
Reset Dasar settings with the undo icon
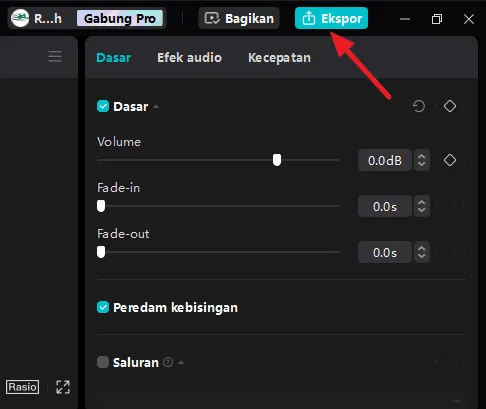coord(419,106)
